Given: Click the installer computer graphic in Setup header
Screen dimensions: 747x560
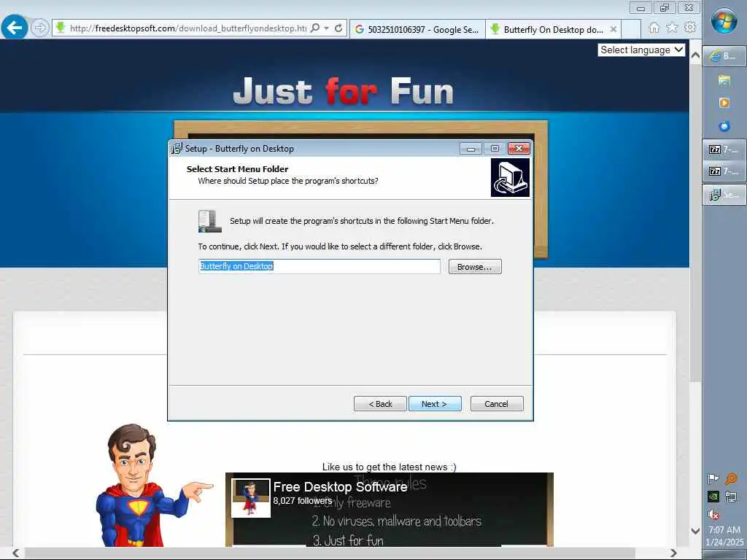Looking at the screenshot, I should coord(510,177).
